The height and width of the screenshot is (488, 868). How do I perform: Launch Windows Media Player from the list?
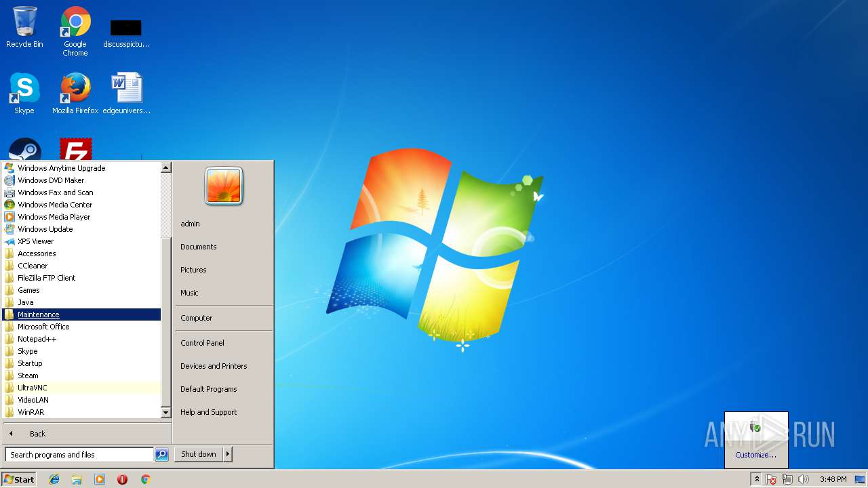coord(81,217)
